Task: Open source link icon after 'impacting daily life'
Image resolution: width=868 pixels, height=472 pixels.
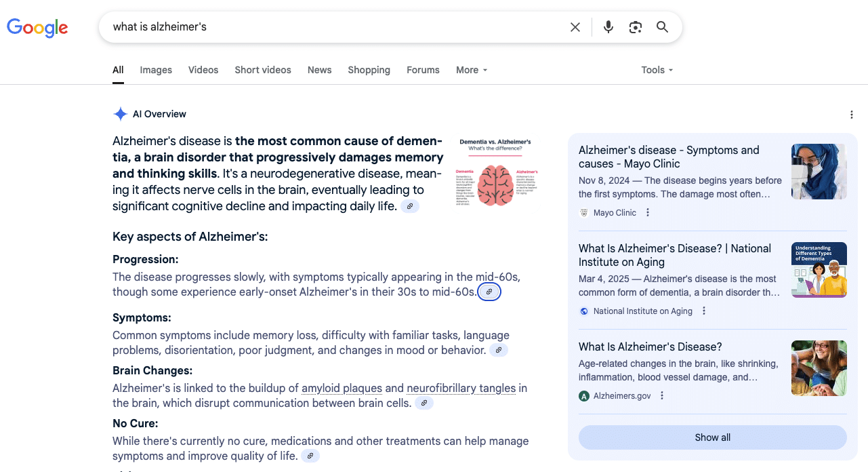Action: tap(410, 206)
